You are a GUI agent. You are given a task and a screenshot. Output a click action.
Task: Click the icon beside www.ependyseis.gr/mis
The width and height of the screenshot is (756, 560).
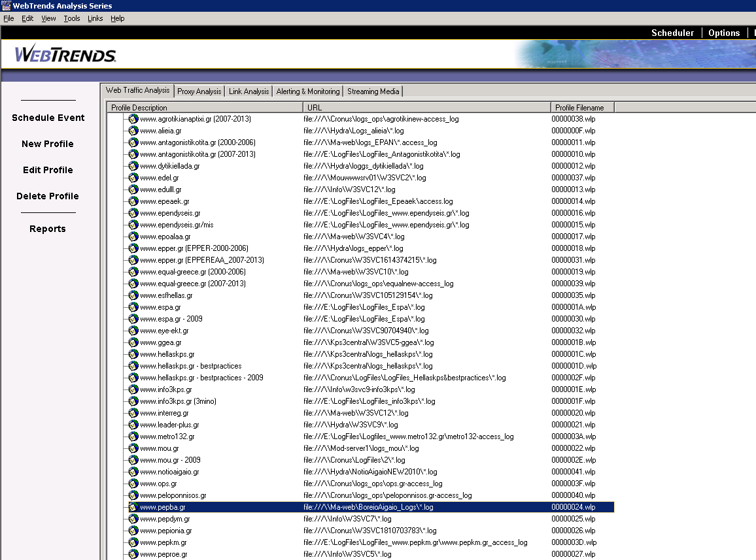pyautogui.click(x=133, y=225)
